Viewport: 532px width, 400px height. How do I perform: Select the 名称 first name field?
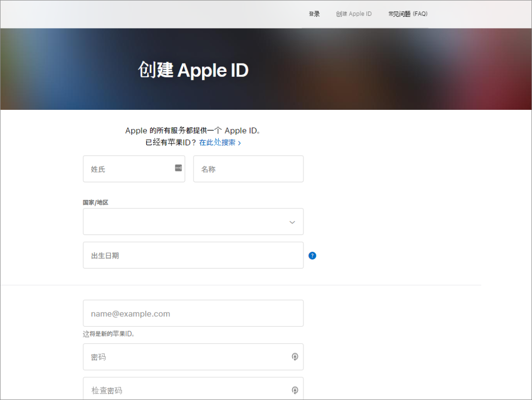[248, 168]
